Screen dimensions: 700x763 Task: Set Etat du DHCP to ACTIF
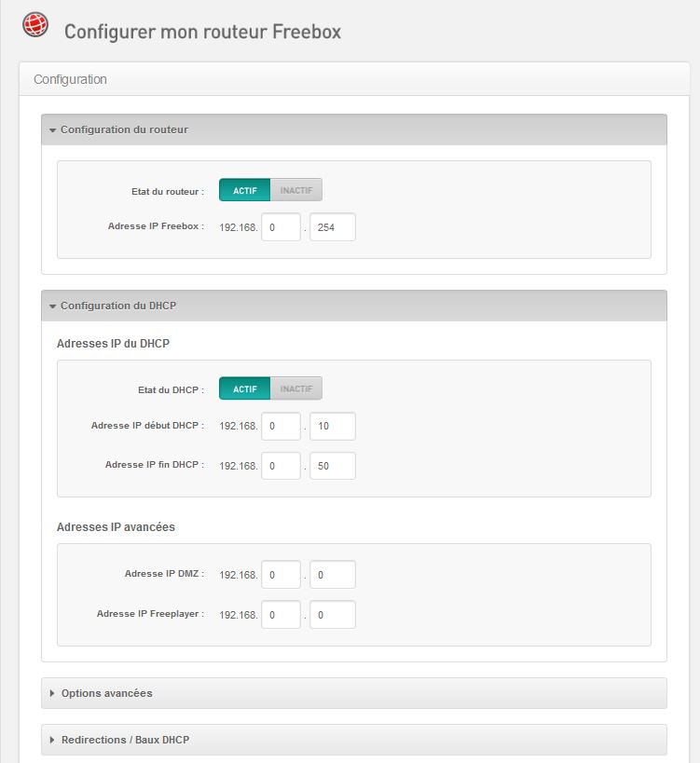pyautogui.click(x=244, y=388)
